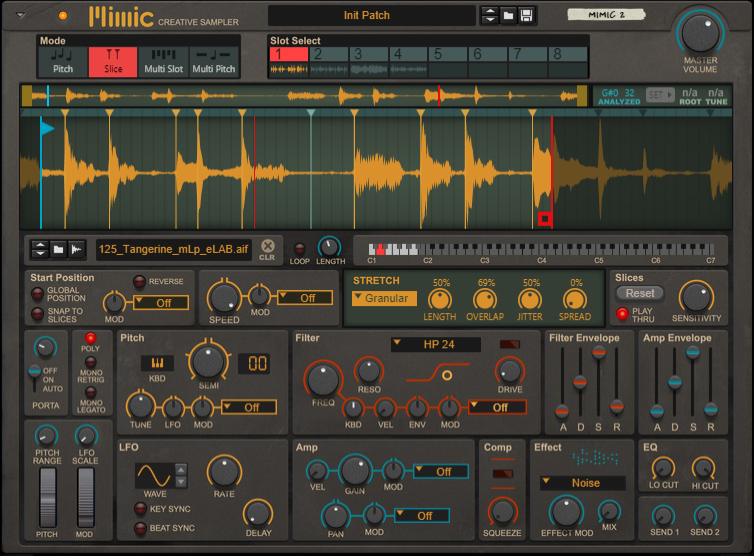Click the compressor SQUEEZE knob
Viewport: 754px width, 556px height.
click(x=503, y=512)
